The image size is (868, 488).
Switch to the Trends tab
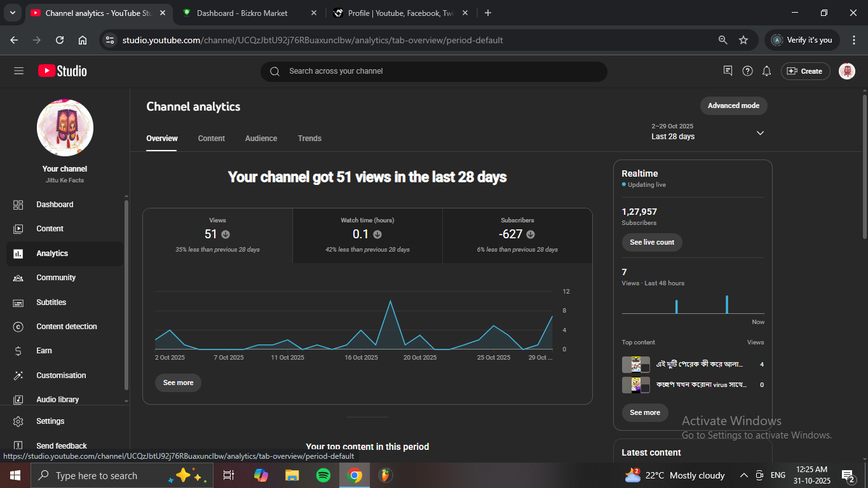coord(309,139)
